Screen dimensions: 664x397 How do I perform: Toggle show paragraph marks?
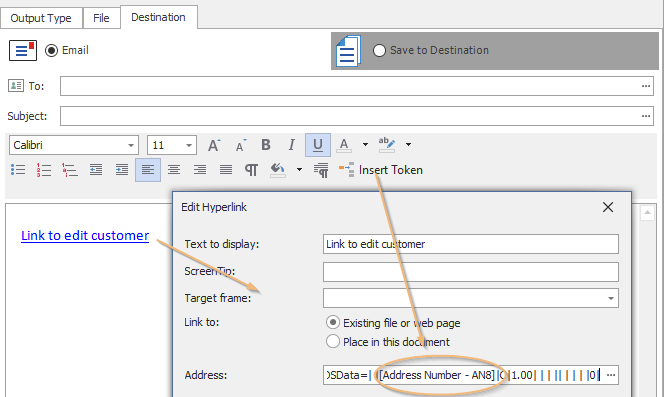(251, 170)
